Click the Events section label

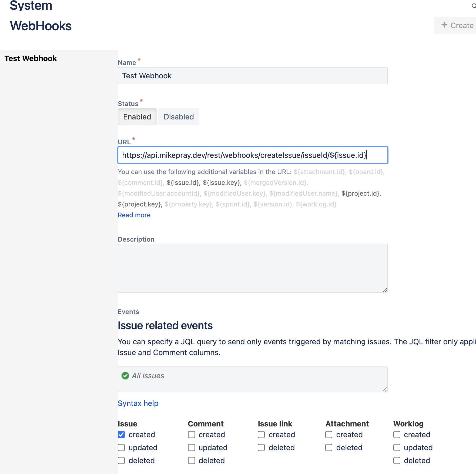tap(128, 312)
